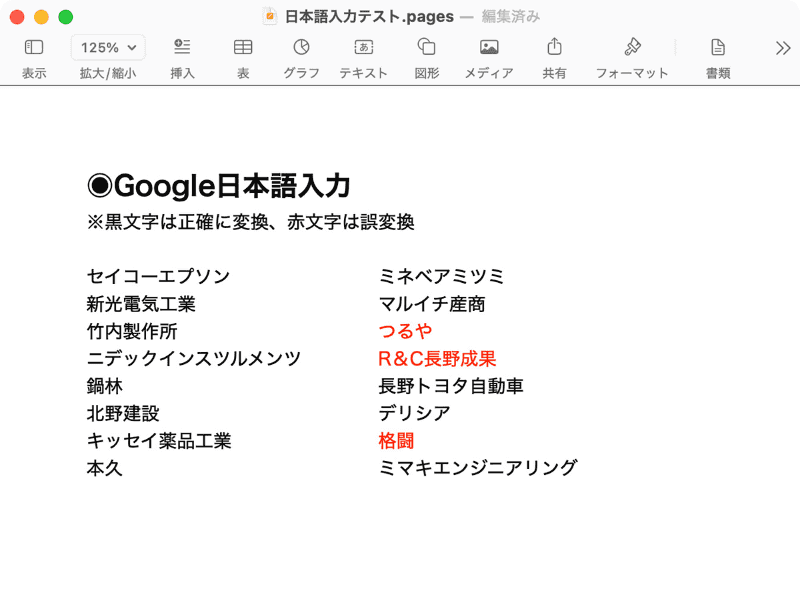Add a chart using グラフ icon
Screen dimensions: 800x607
[x=302, y=47]
